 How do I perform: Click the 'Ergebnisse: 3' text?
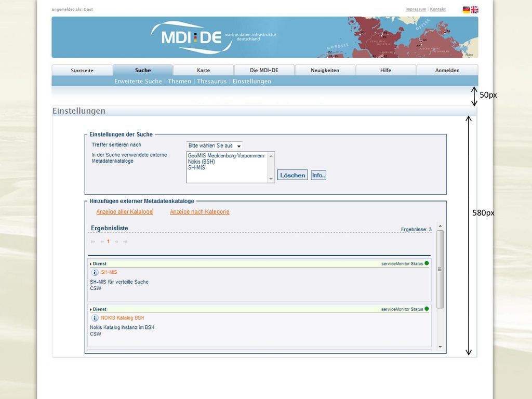click(416, 229)
